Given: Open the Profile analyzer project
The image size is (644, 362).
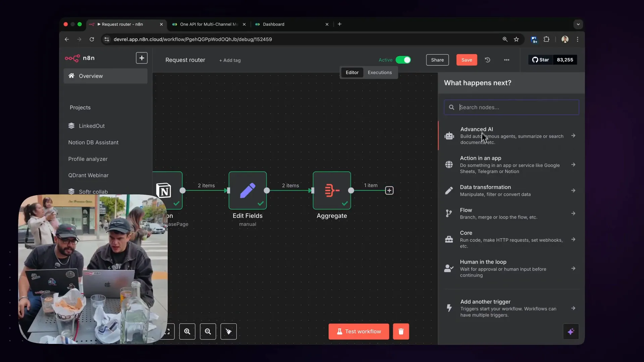Looking at the screenshot, I should (x=88, y=159).
